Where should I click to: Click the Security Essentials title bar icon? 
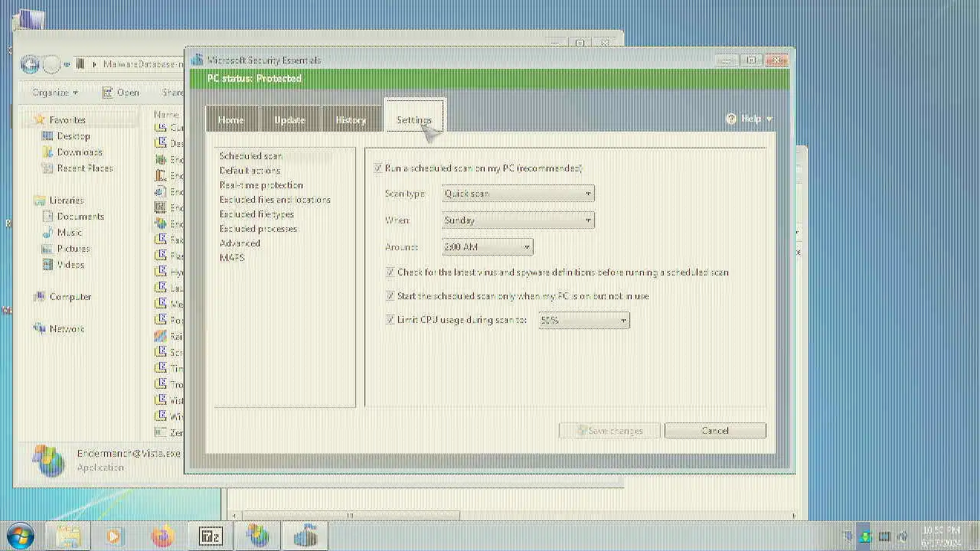198,60
